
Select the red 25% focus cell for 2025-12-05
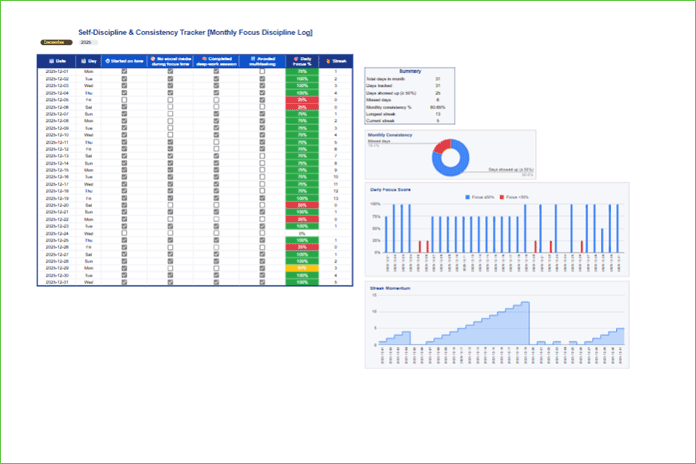click(x=302, y=100)
